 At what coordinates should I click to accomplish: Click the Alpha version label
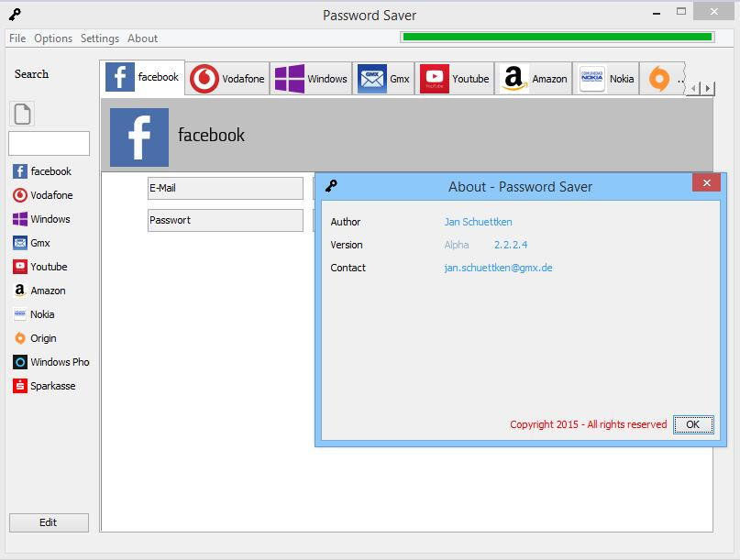457,245
